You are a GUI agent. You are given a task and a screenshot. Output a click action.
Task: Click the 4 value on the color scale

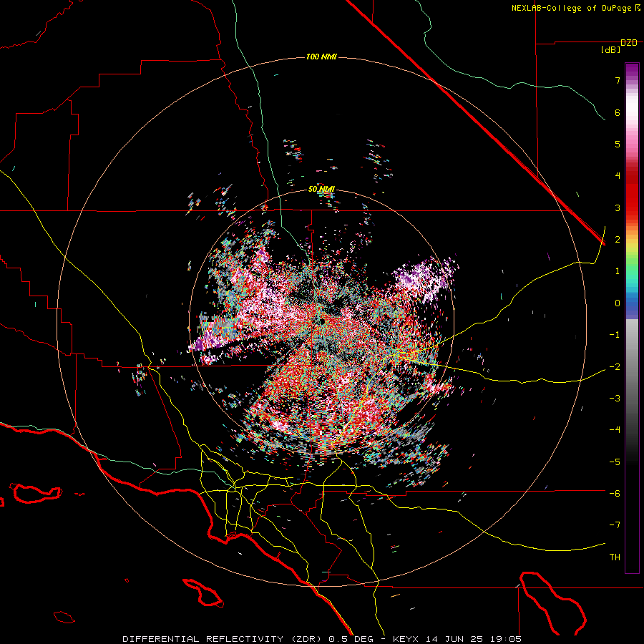618,176
